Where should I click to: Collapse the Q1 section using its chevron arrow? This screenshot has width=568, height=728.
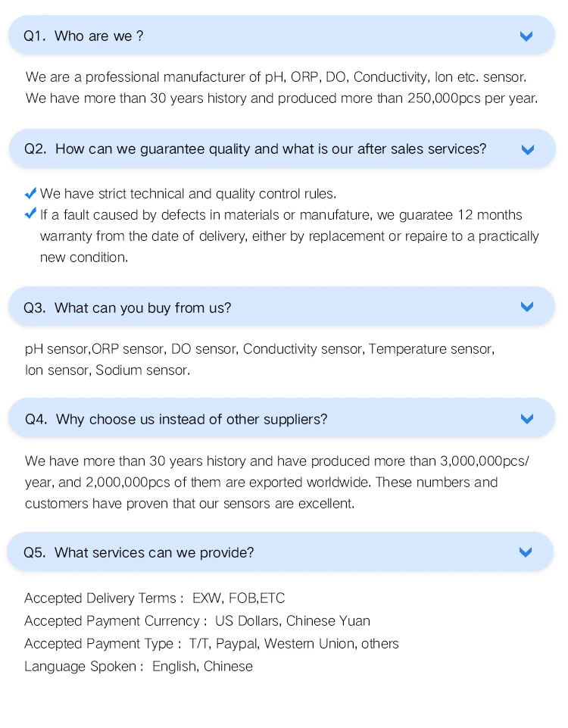(x=526, y=36)
